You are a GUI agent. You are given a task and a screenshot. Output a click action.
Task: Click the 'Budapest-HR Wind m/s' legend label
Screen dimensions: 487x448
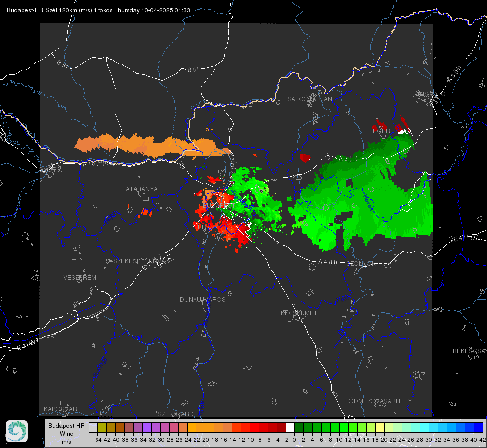66,434
